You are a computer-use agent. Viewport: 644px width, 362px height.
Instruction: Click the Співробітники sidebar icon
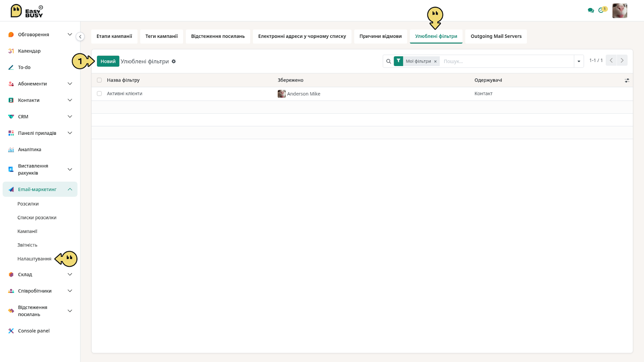point(11,291)
